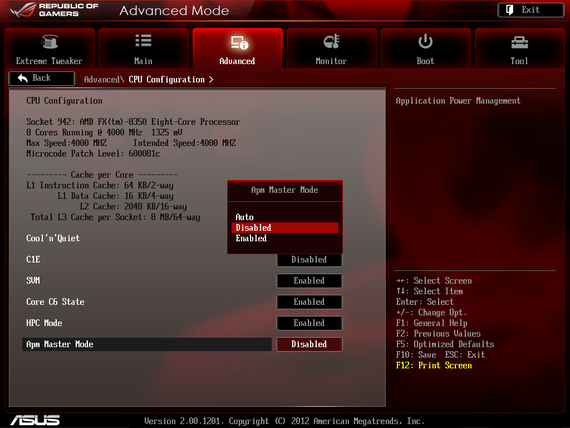Open the Core C6 State dropdown
The image size is (570, 428).
(x=309, y=302)
